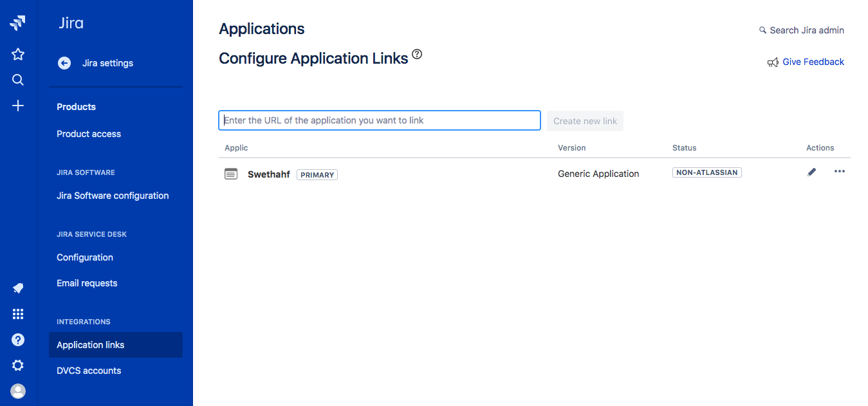Click the Status column header
Screen dimensions: 868x406
(x=685, y=148)
